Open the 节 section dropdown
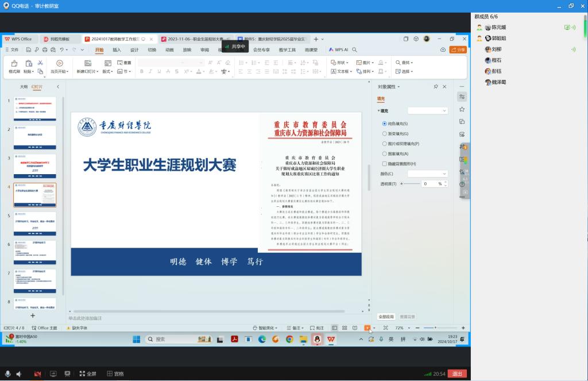Image resolution: width=588 pixels, height=381 pixels. pos(124,71)
